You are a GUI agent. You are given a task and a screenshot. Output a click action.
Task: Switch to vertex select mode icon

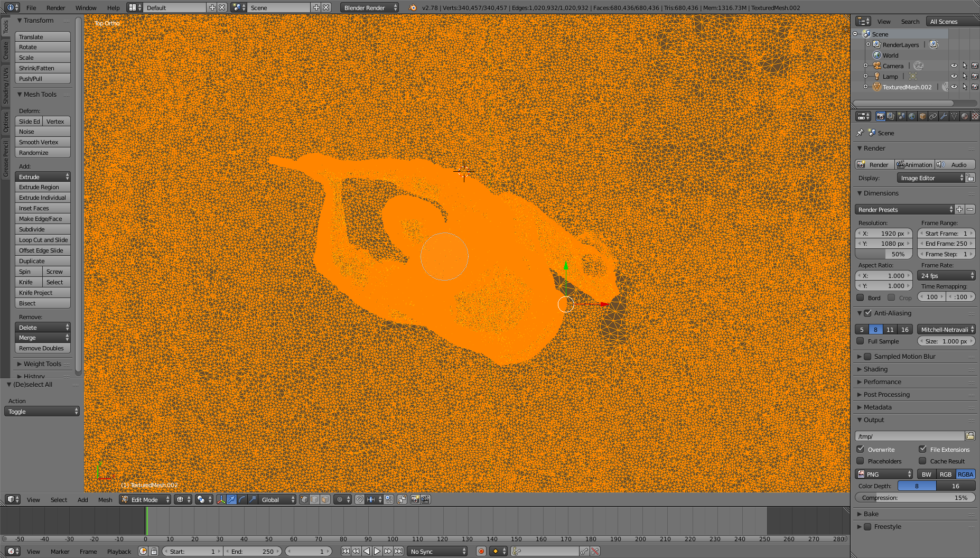[304, 499]
